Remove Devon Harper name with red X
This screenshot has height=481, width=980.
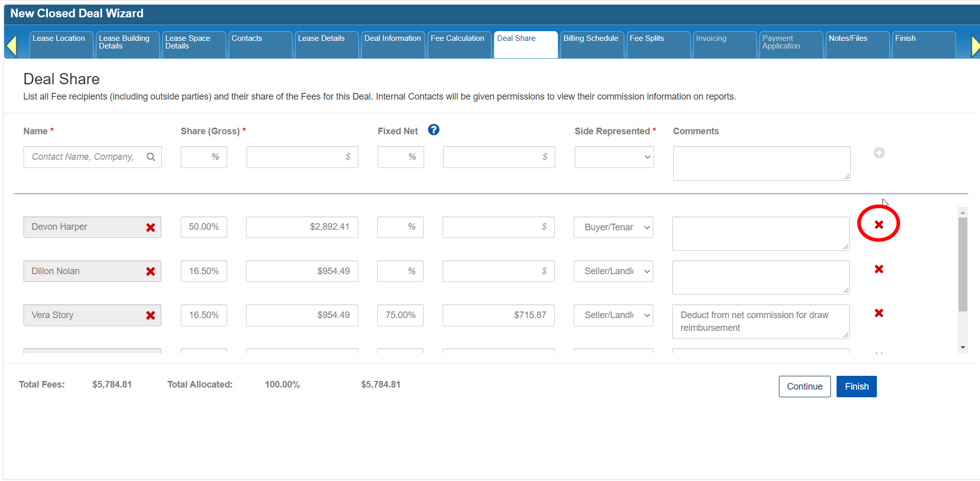pyautogui.click(x=151, y=228)
